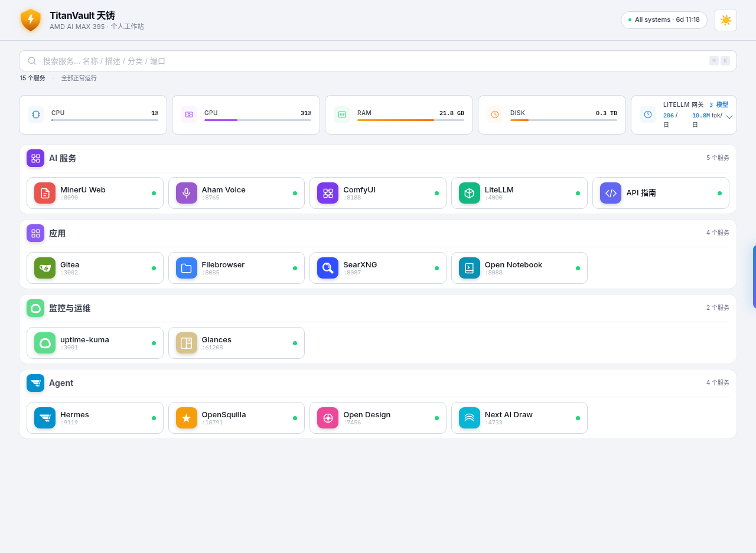Open the Hermes icon

point(45,418)
